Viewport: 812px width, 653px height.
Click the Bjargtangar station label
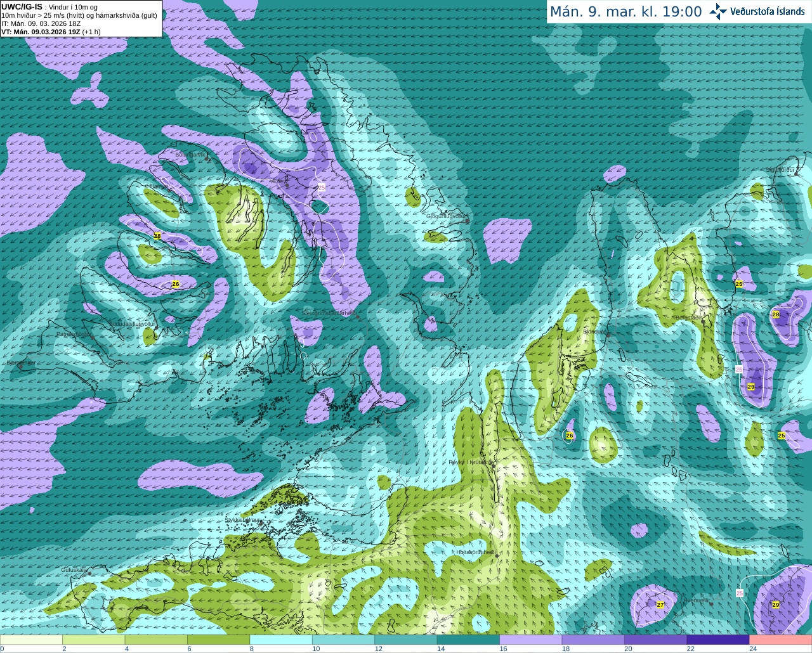pyautogui.click(x=21, y=363)
